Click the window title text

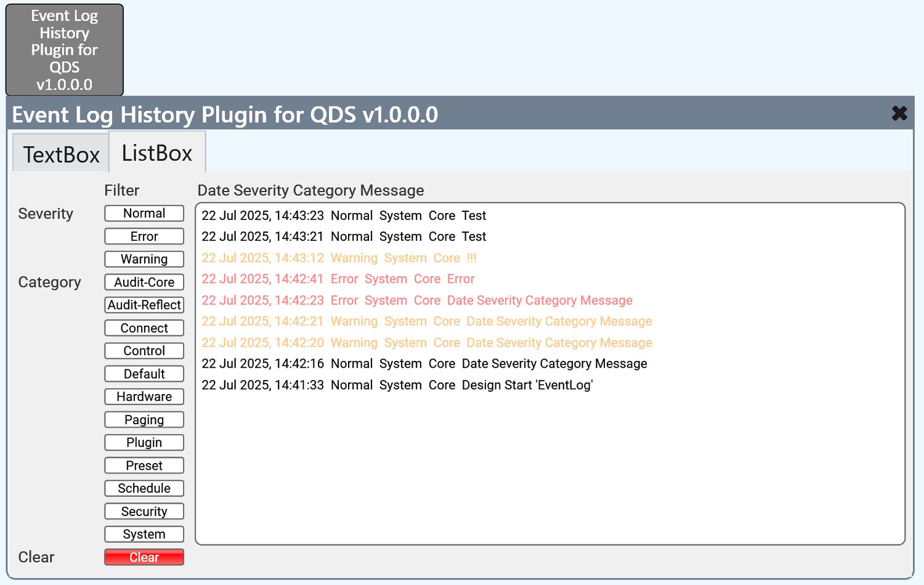[225, 115]
